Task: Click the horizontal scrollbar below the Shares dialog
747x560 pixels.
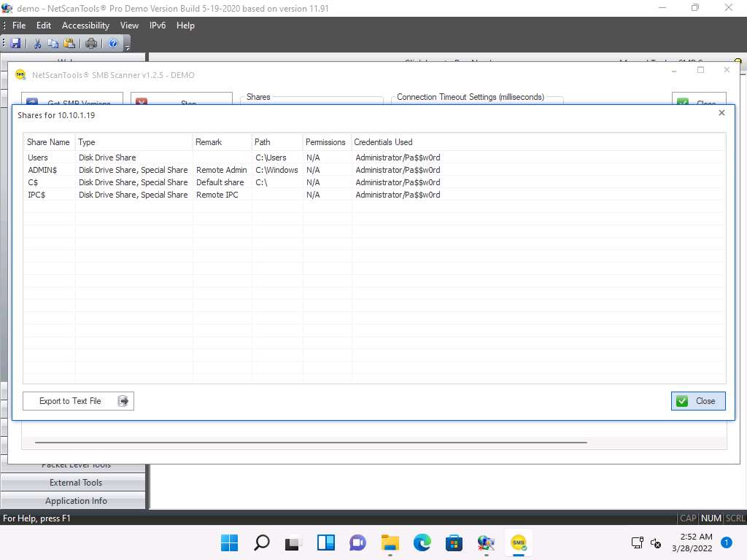Action: [x=311, y=443]
